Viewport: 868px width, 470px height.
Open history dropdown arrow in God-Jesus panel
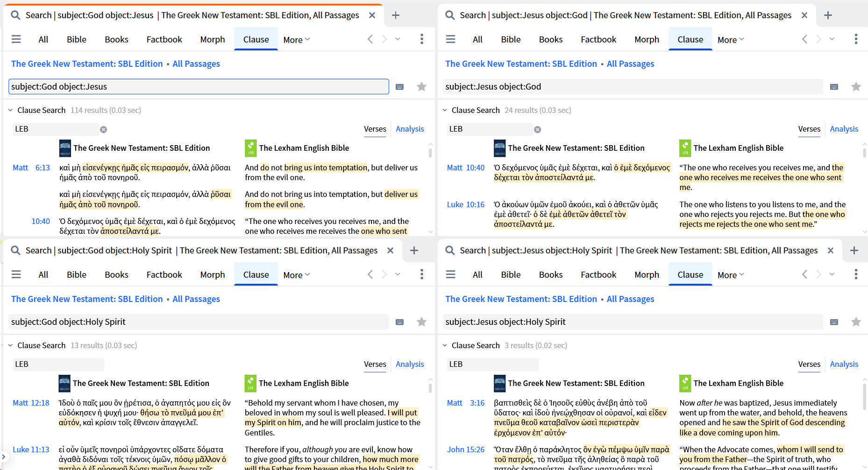398,39
